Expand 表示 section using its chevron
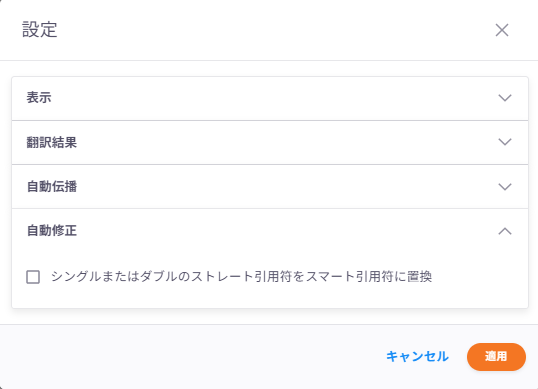This screenshot has width=538, height=389. click(505, 98)
